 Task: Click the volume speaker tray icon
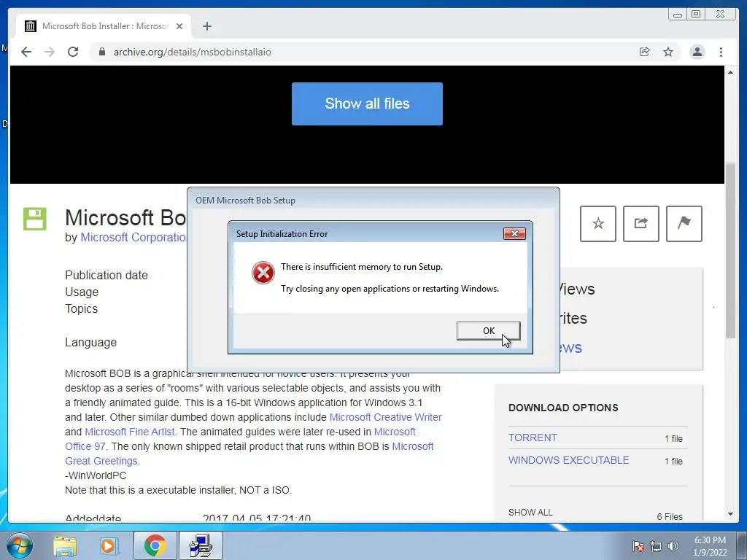pos(673,546)
